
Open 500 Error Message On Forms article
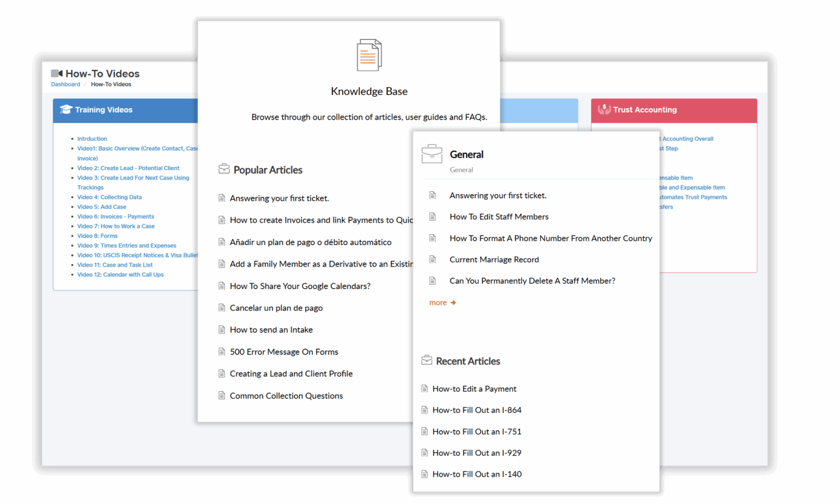[x=284, y=352]
